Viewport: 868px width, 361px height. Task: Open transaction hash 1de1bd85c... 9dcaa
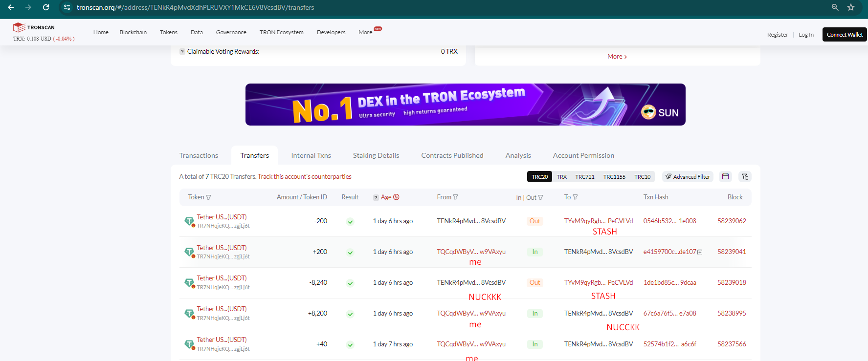(x=669, y=283)
